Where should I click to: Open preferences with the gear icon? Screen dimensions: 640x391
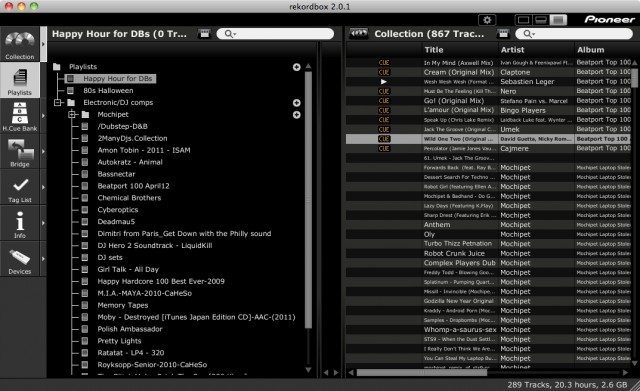click(x=487, y=20)
